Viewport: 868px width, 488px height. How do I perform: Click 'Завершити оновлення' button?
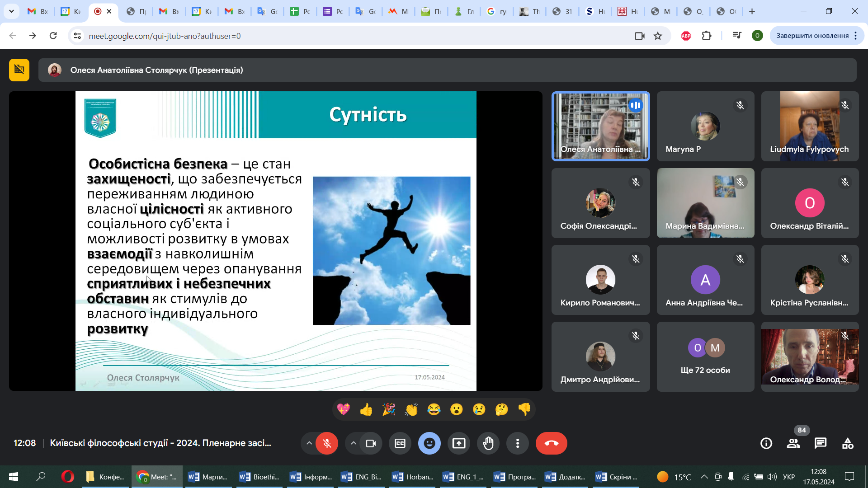pyautogui.click(x=812, y=36)
